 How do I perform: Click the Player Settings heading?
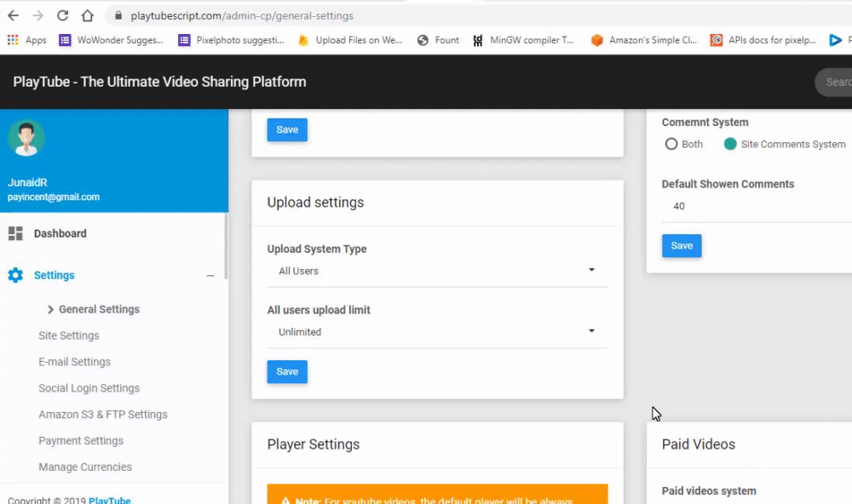coord(314,444)
